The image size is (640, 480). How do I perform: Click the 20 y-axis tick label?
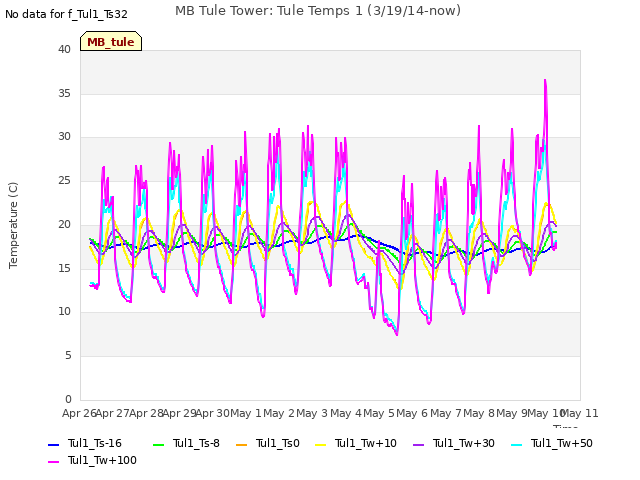click(x=64, y=224)
